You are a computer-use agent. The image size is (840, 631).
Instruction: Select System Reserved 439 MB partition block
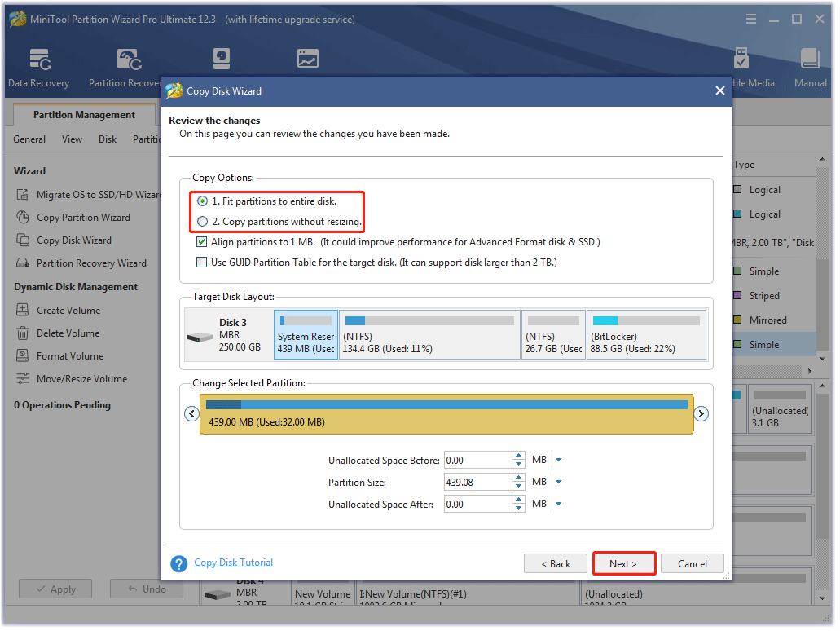306,334
